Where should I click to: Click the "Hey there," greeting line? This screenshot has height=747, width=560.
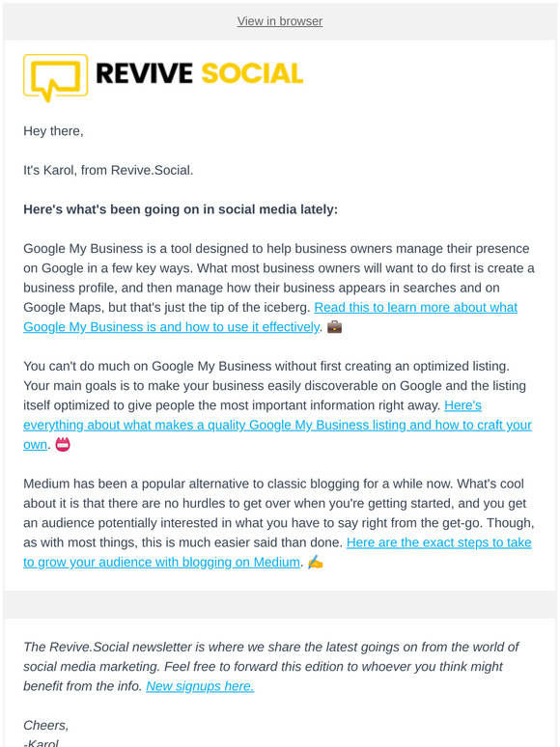[x=53, y=131]
